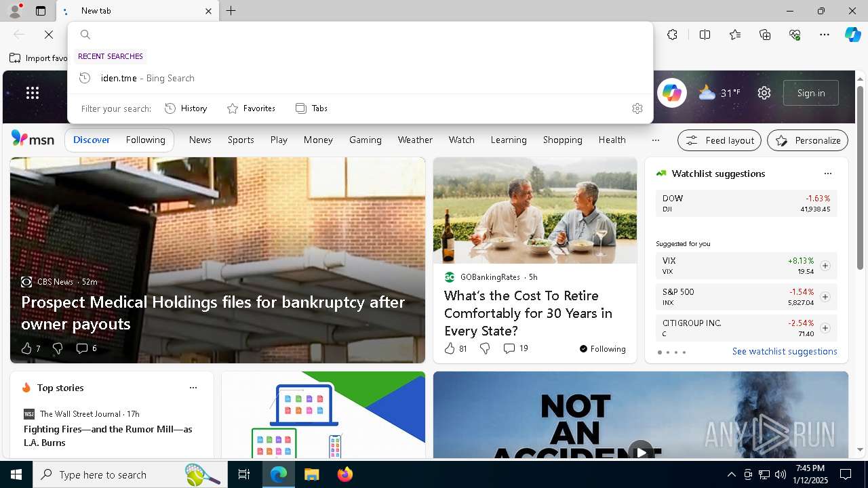Toggle Following on GOBankingRates article
Image resolution: width=868 pixels, height=488 pixels.
pos(603,349)
